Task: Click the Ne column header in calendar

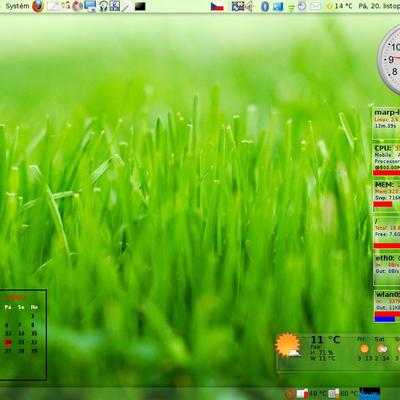Action: (x=34, y=307)
